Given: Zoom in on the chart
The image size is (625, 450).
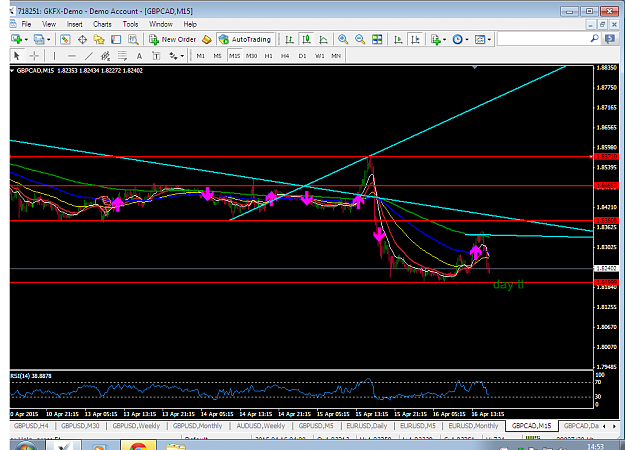Looking at the screenshot, I should pyautogui.click(x=343, y=39).
